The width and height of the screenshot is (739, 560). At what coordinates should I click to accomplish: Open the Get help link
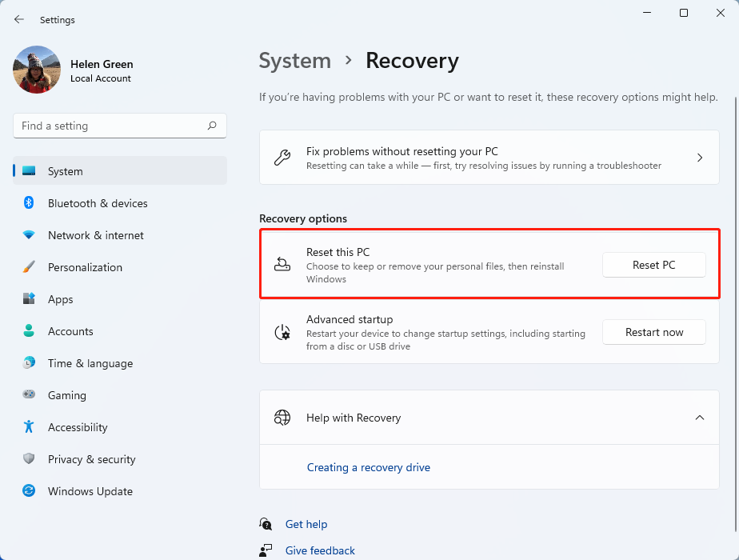point(306,524)
